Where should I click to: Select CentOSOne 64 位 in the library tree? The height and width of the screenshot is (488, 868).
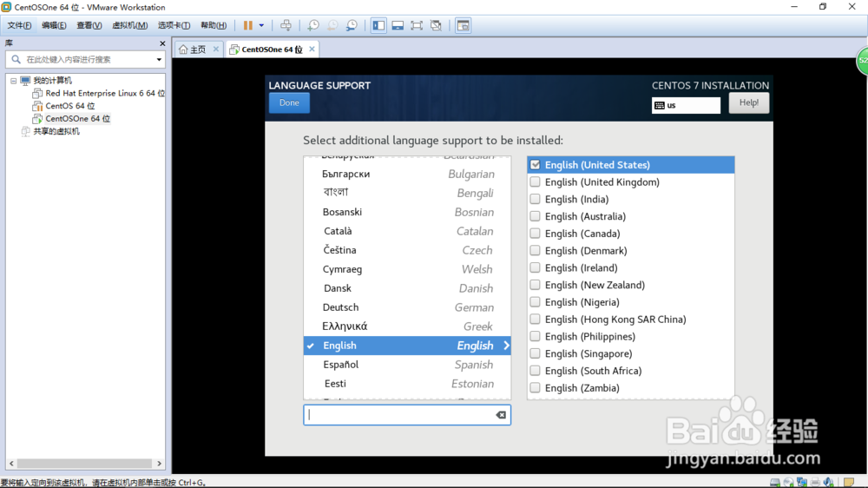pos(77,119)
